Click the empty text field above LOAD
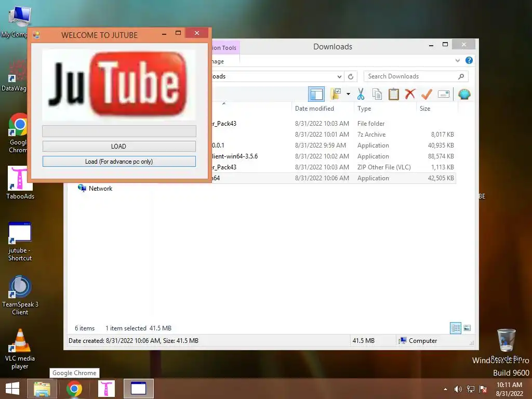The width and height of the screenshot is (532, 399). coord(119,131)
